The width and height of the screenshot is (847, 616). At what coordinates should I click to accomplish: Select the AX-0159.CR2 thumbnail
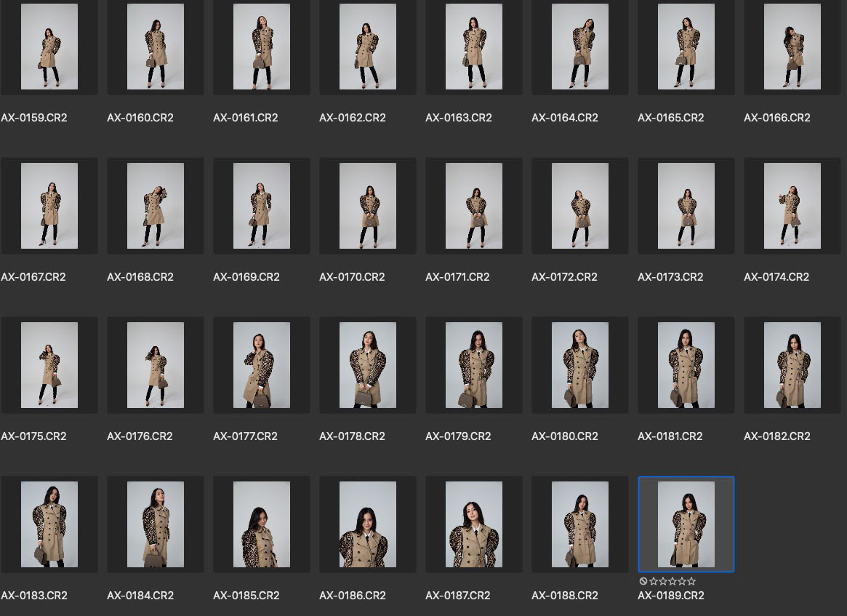pos(49,47)
